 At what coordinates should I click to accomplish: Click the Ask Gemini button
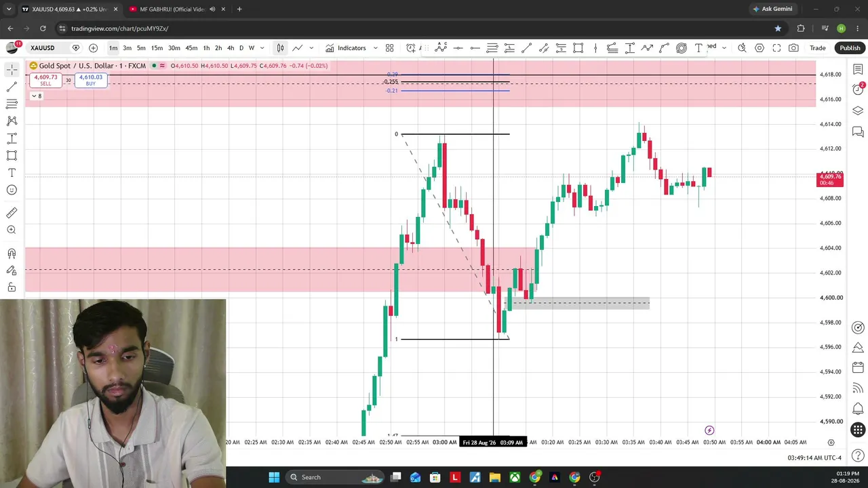(772, 9)
